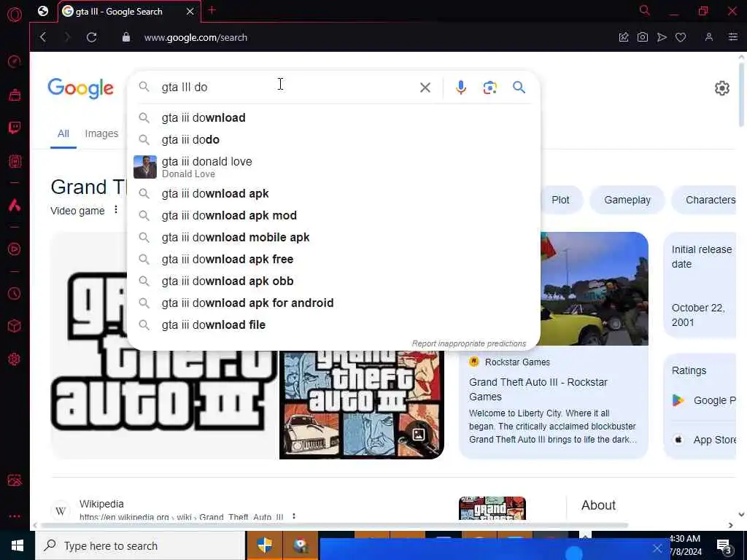Select suggestion gta iii donald love

click(x=333, y=167)
